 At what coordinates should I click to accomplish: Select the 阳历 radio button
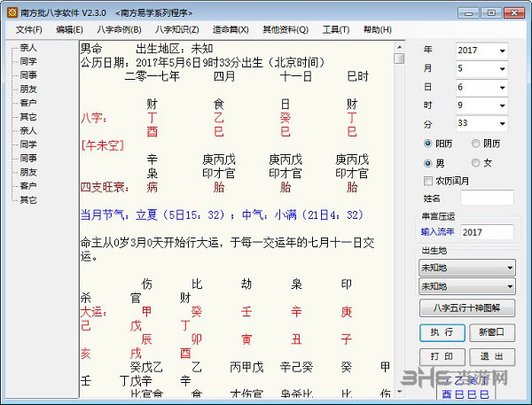click(x=428, y=144)
